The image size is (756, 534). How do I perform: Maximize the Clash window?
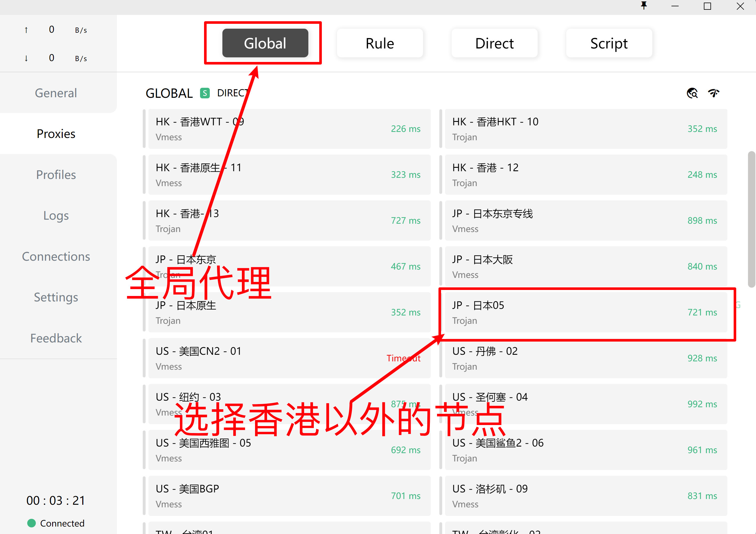click(x=707, y=6)
